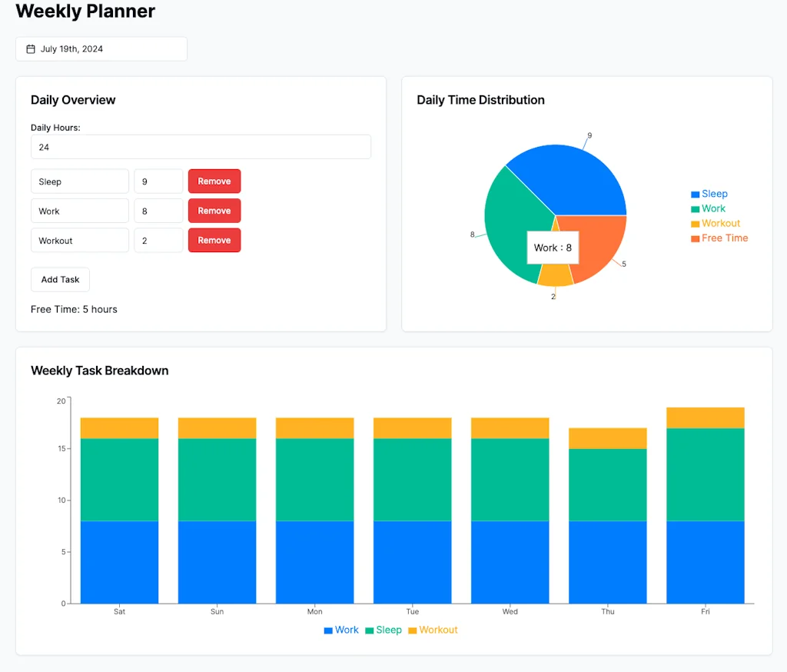Screen dimensions: 787x672
Task: Click the Daily Hours input field
Action: tap(201, 147)
